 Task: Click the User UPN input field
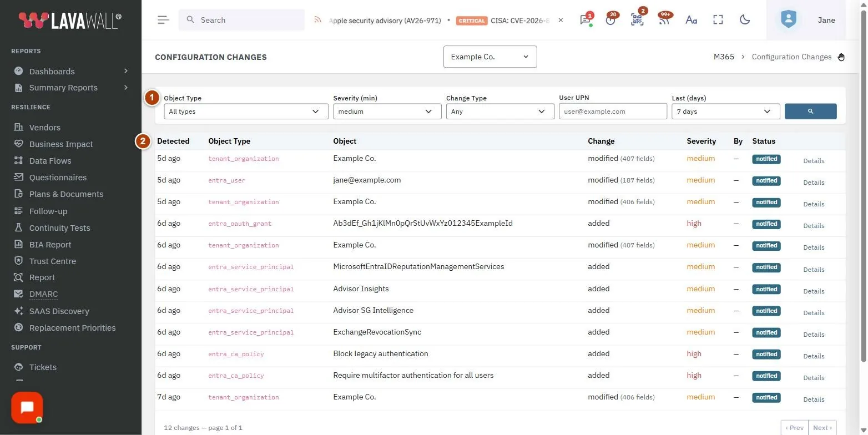(613, 112)
